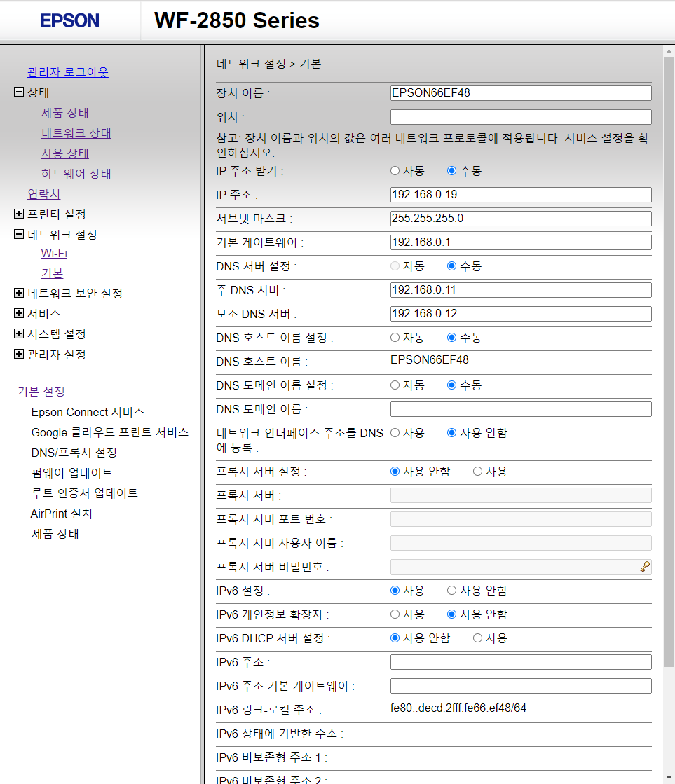The image size is (675, 784).
Task: Set IP 주소 받기 to 수동
Action: pos(452,171)
